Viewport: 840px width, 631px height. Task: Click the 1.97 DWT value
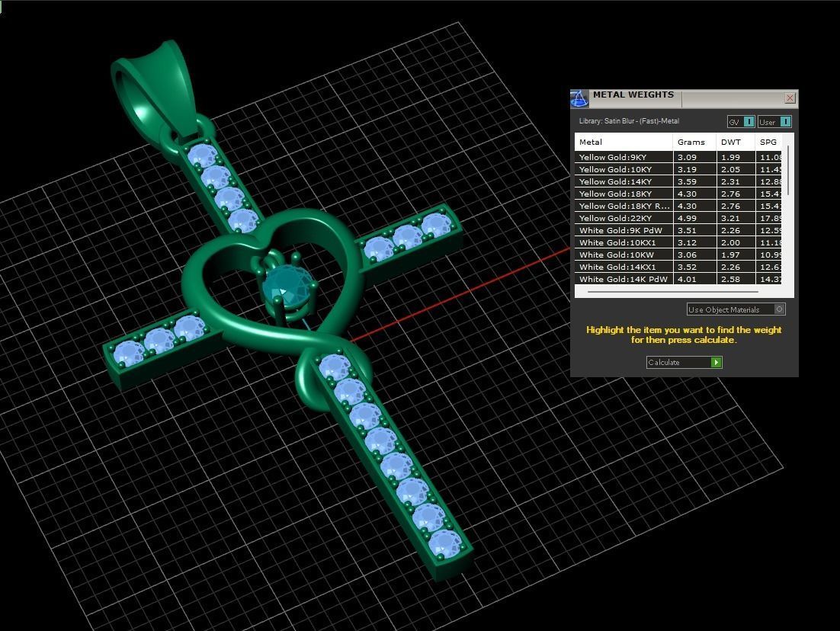[x=730, y=255]
